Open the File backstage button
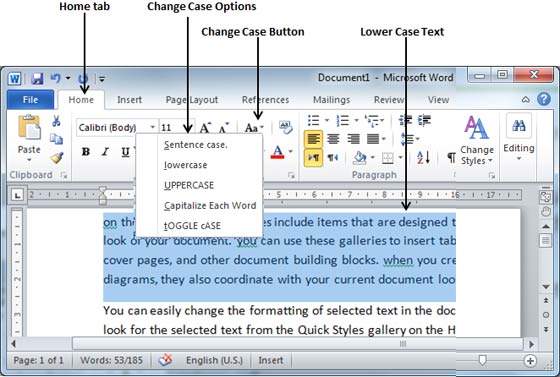Screen dimensions: 560x377 coord(30,100)
